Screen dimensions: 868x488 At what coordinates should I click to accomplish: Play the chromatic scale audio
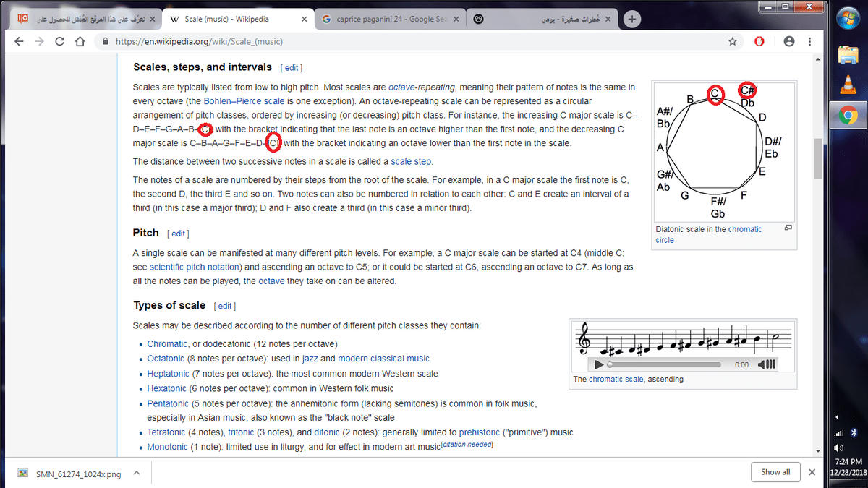point(598,364)
